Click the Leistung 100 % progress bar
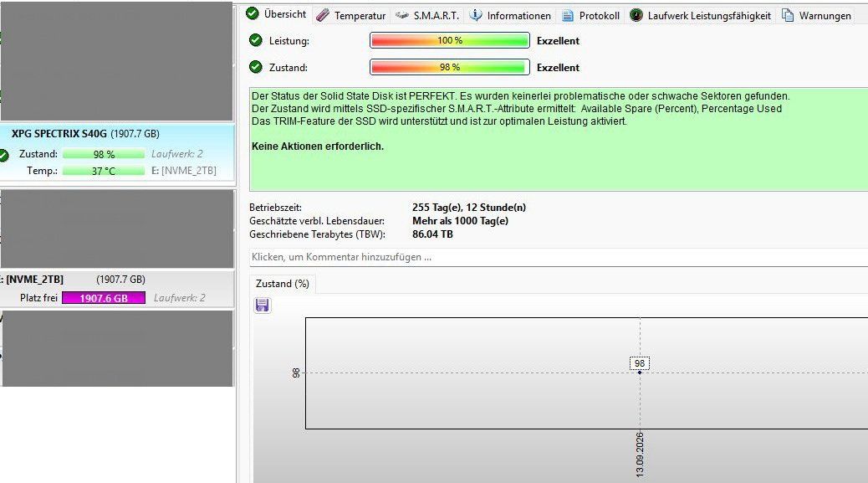The image size is (868, 483). click(x=450, y=40)
